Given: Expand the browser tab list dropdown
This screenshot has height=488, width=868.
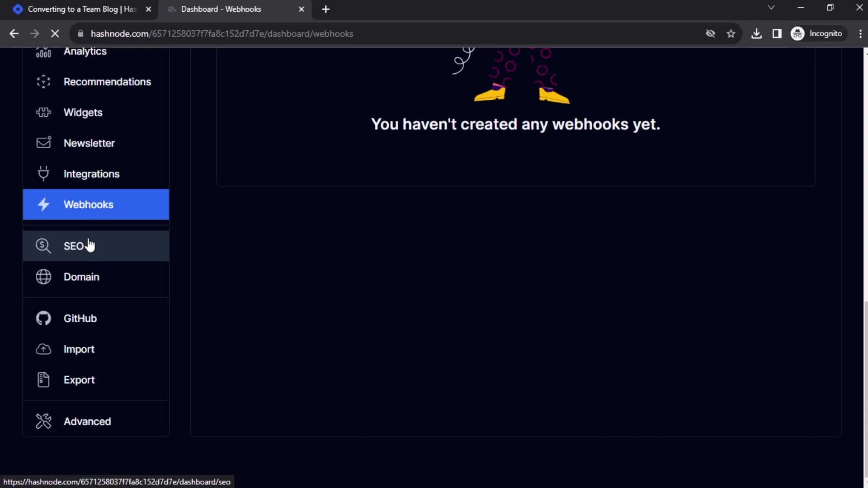Looking at the screenshot, I should pyautogui.click(x=771, y=9).
